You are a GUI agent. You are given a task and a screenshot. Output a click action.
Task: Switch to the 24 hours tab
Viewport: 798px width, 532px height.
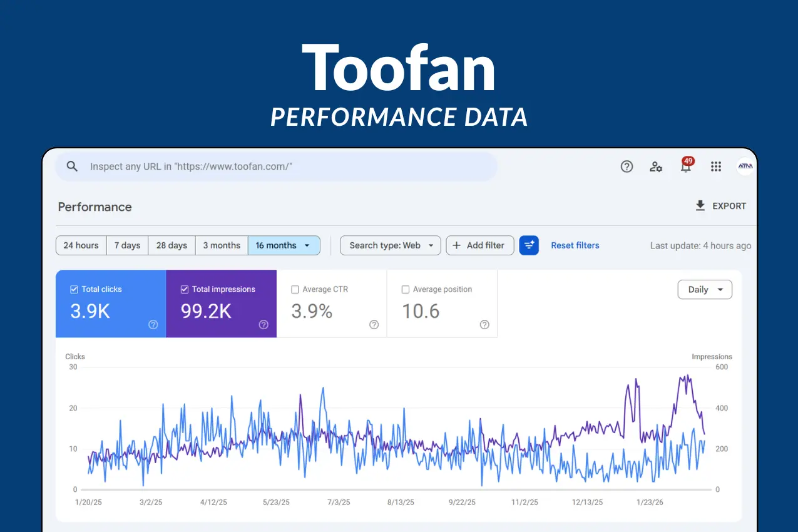(81, 245)
